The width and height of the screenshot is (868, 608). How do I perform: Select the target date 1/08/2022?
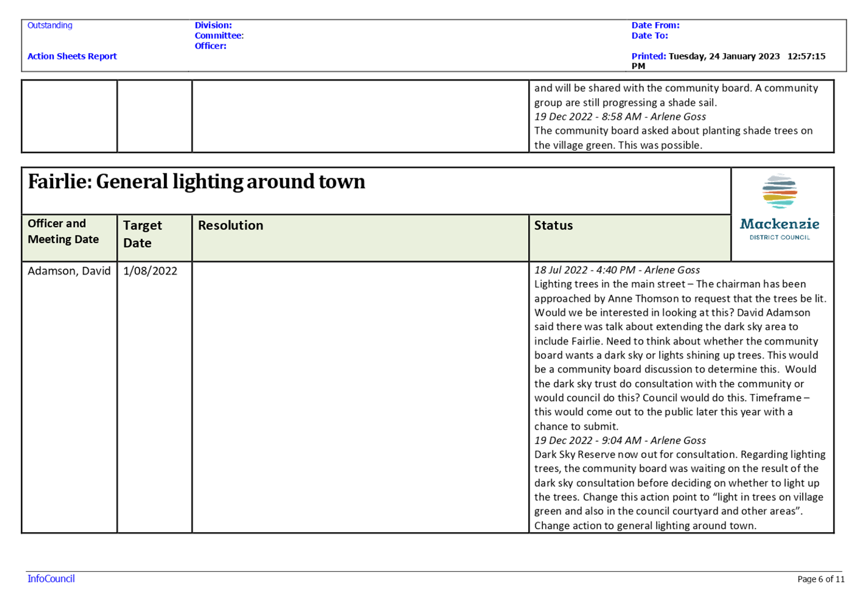point(150,270)
